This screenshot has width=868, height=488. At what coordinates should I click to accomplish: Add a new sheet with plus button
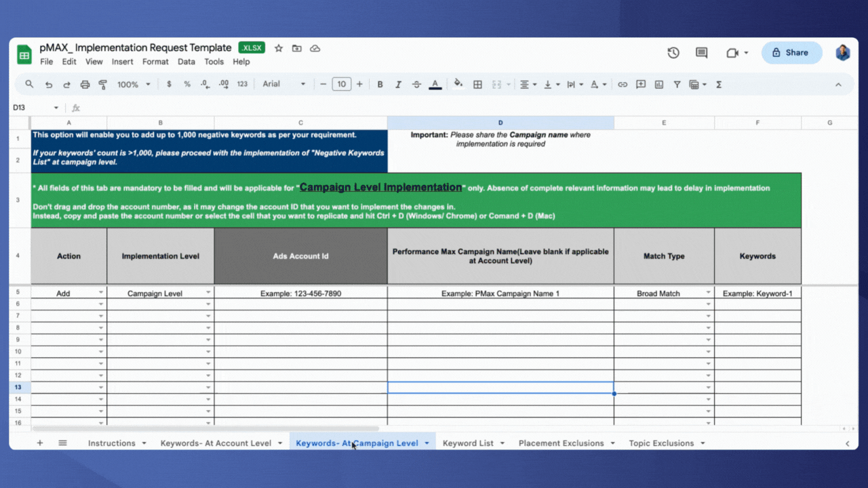pos(40,443)
